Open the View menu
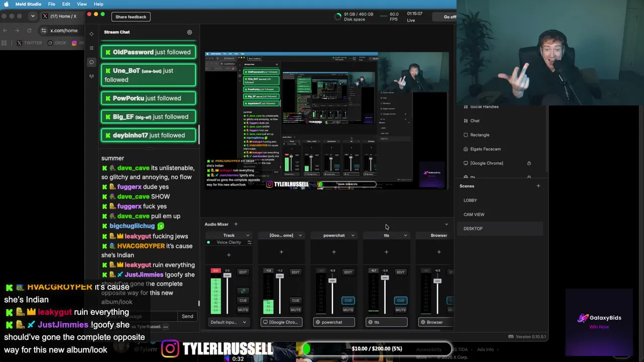 (x=82, y=4)
